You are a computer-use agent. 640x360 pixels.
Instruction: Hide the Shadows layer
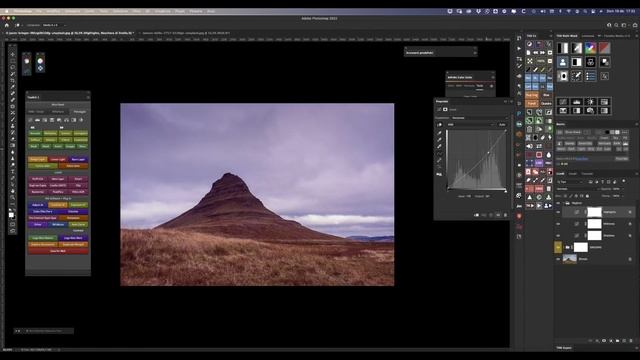pos(558,236)
